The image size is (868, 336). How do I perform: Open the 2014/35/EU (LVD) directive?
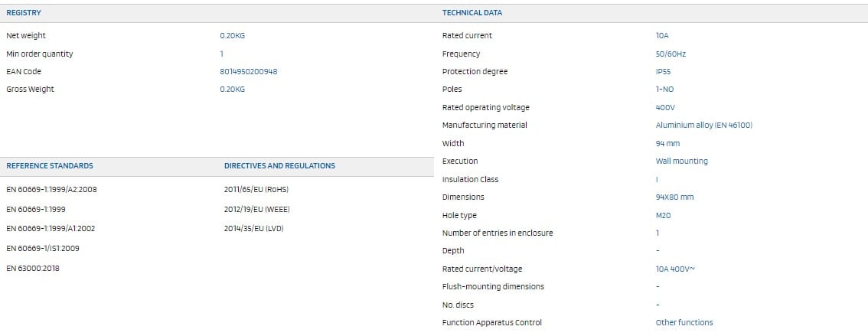[253, 228]
